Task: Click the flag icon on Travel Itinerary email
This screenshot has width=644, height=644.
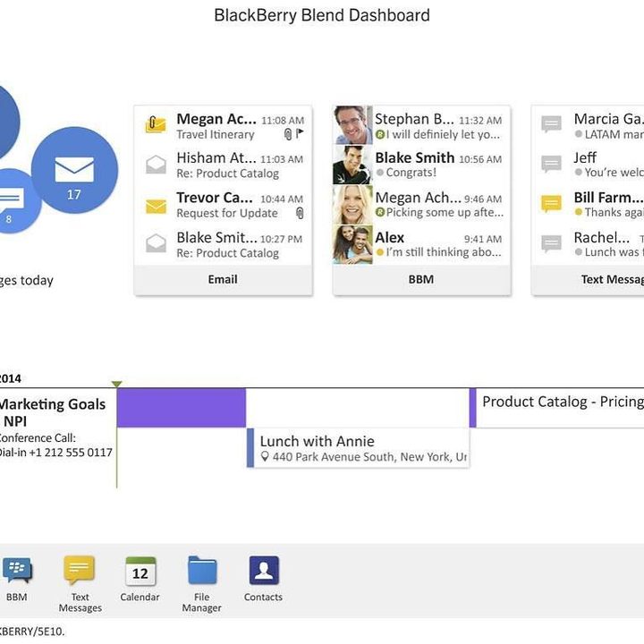Action: [x=300, y=133]
